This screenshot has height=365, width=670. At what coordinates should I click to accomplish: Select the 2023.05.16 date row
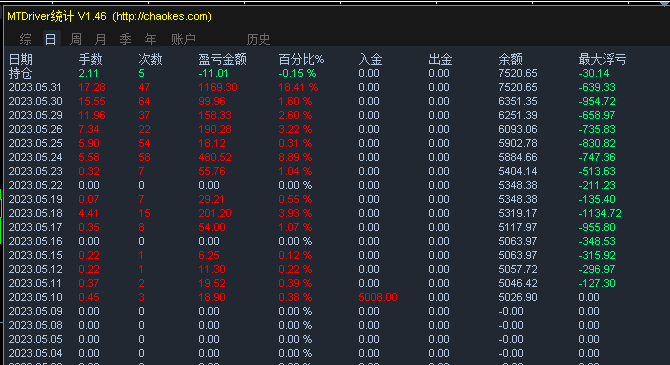coord(35,241)
